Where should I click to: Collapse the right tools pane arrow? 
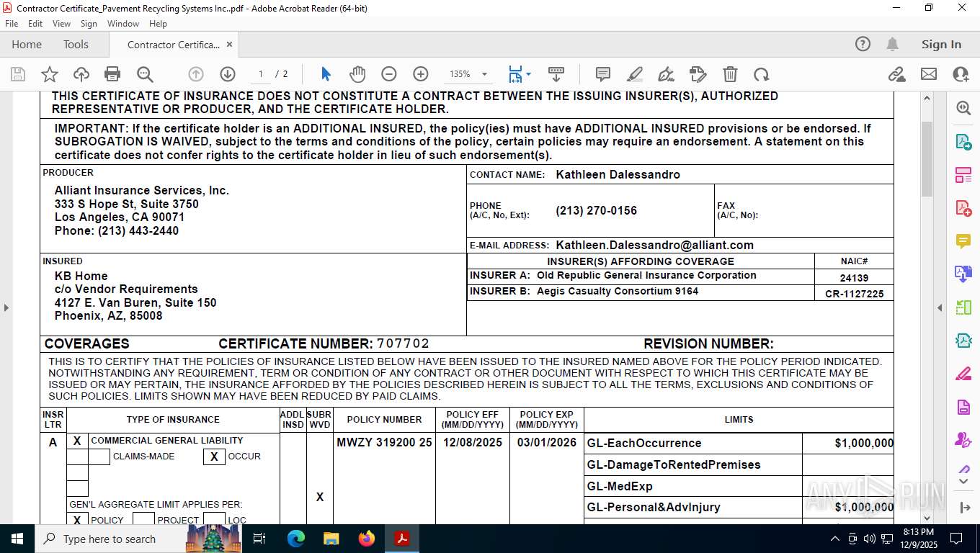[940, 307]
